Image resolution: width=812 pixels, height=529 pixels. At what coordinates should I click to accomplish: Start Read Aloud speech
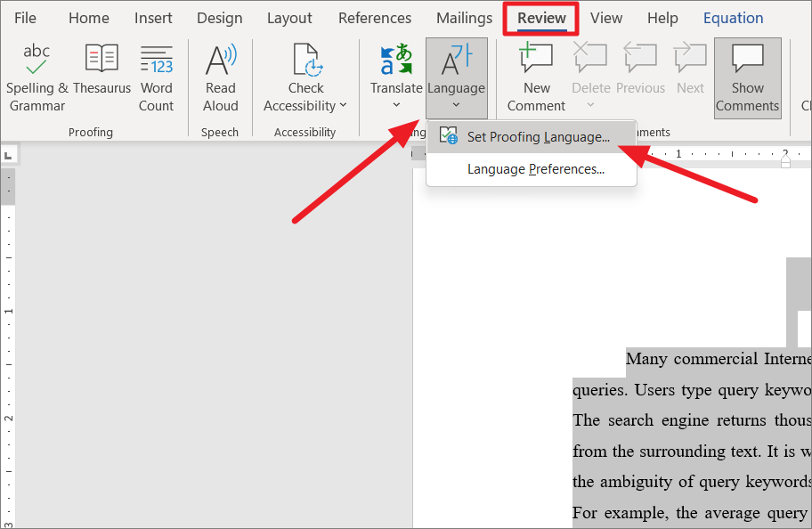pos(221,77)
